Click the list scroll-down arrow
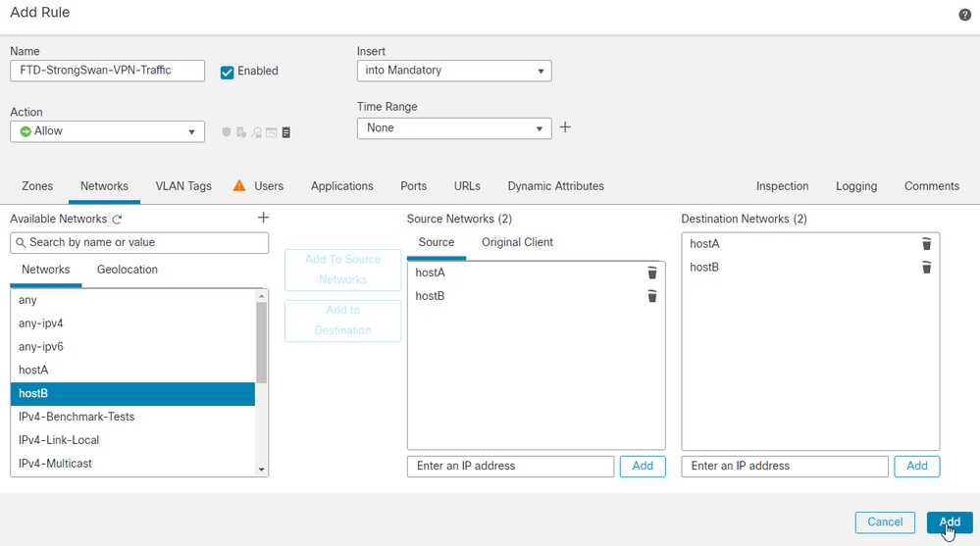The height and width of the screenshot is (546, 980). [x=261, y=470]
